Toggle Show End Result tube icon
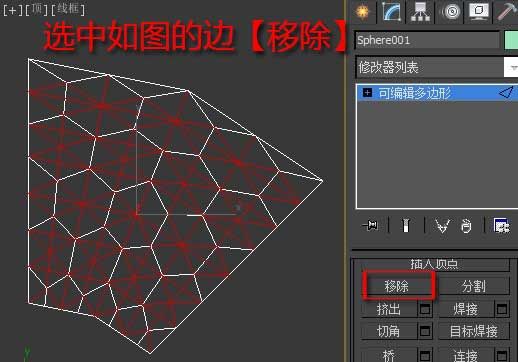 pos(406,226)
